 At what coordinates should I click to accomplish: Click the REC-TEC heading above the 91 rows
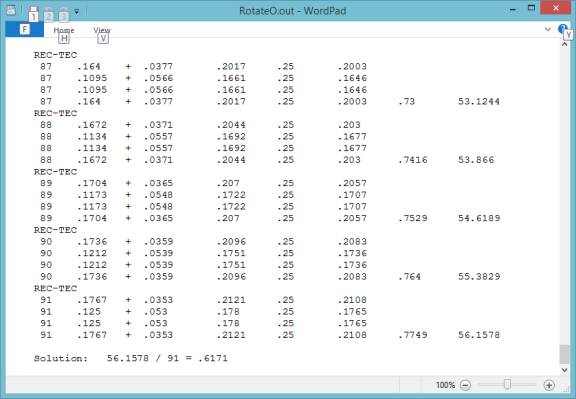click(x=55, y=288)
